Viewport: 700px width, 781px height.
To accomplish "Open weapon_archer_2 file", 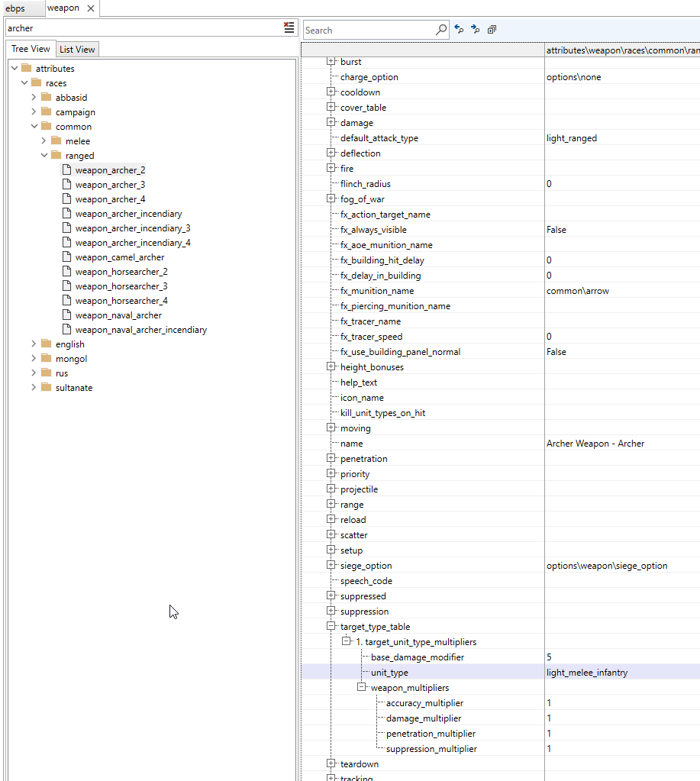I will [110, 170].
